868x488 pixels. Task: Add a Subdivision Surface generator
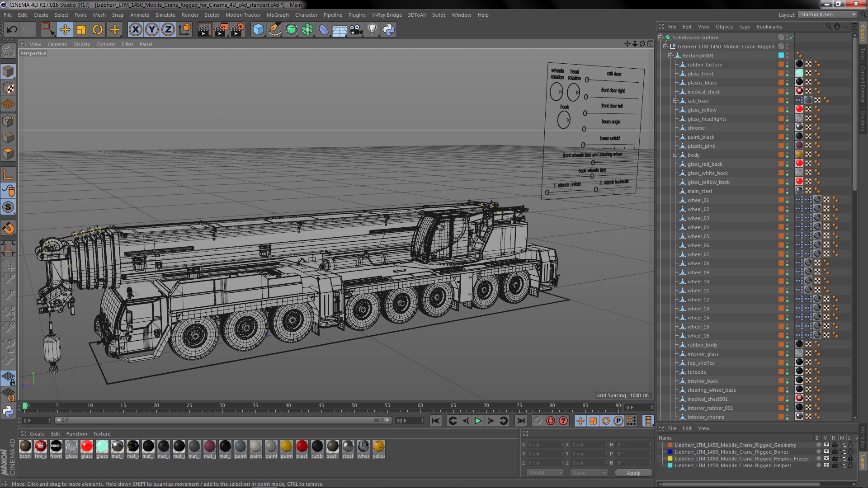coord(291,30)
